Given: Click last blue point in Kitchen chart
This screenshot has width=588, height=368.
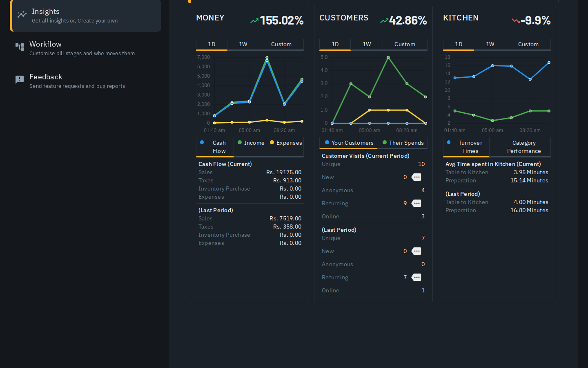Looking at the screenshot, I should 549,63.
